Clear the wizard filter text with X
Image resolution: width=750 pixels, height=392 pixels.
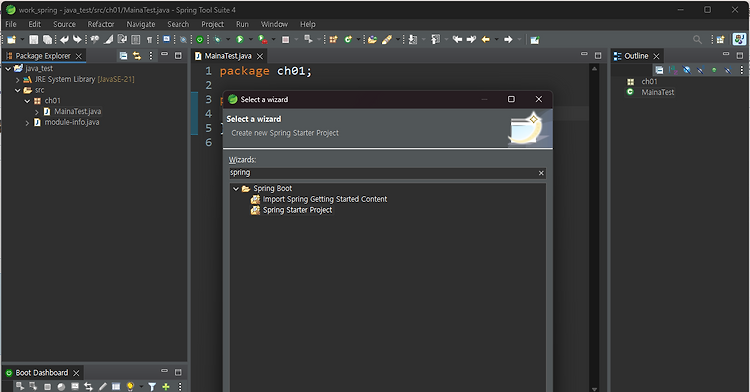point(541,173)
